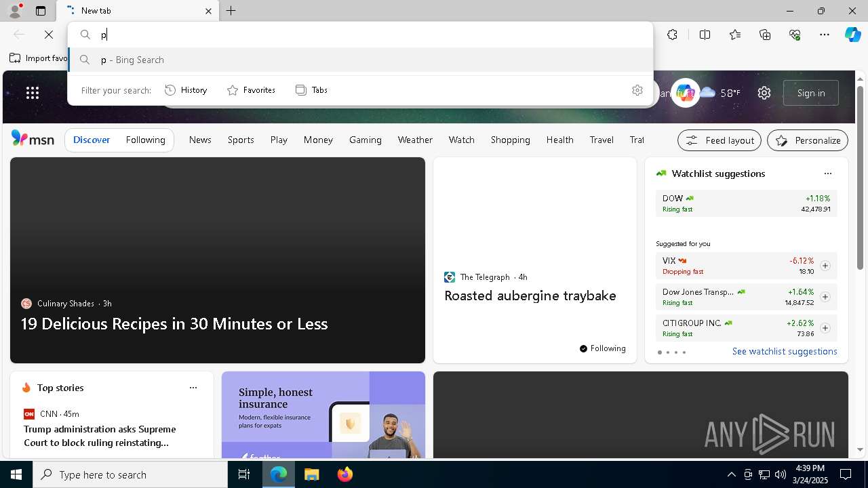The width and height of the screenshot is (868, 488).
Task: Open Microsoft Edge from taskbar
Action: 279,474
